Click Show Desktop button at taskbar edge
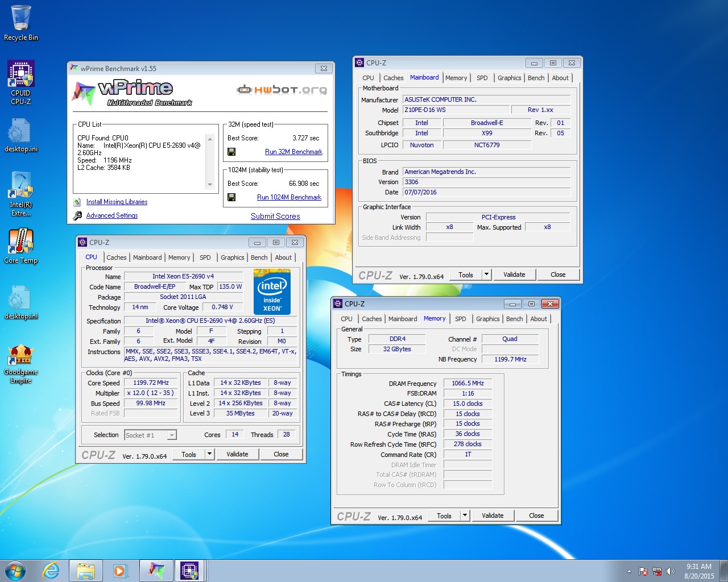The width and height of the screenshot is (728, 582). [x=724, y=571]
